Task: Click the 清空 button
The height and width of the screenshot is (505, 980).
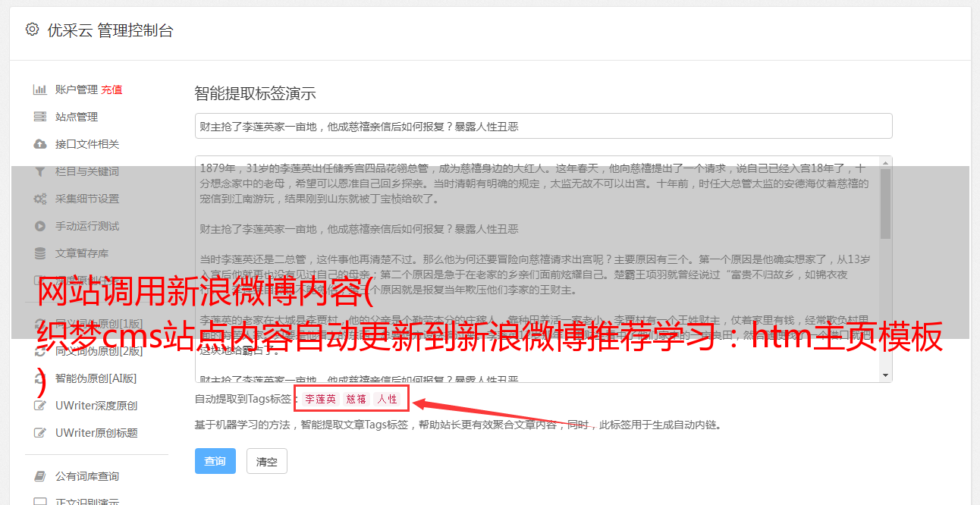Action: [267, 461]
